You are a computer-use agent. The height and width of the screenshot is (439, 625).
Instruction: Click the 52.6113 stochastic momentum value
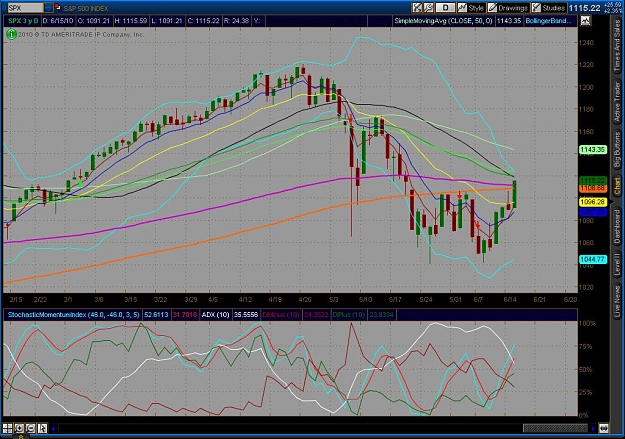coord(156,315)
